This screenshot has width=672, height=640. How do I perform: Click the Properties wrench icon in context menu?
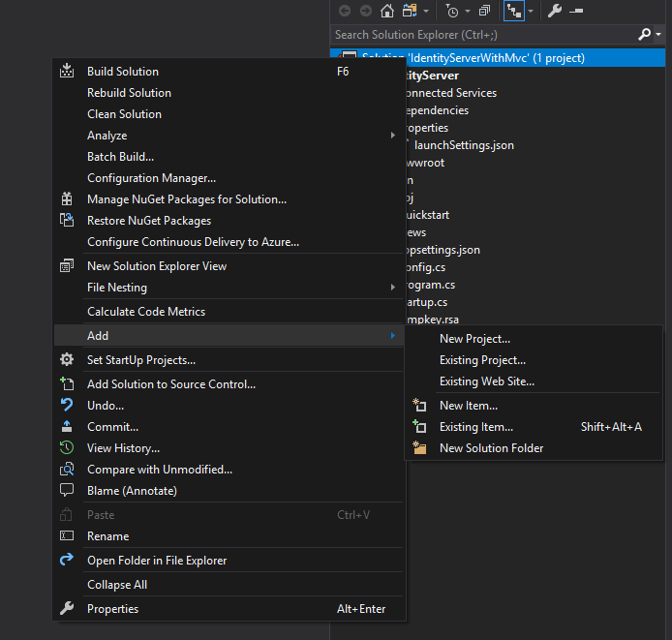point(67,608)
